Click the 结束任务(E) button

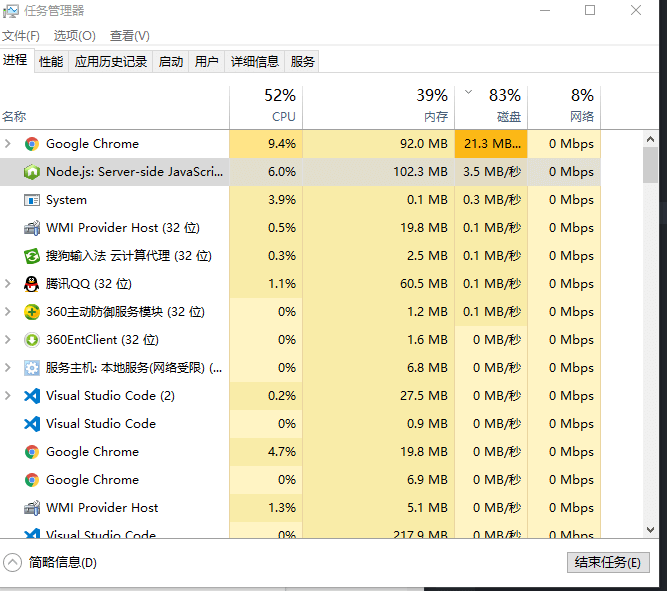coord(608,562)
